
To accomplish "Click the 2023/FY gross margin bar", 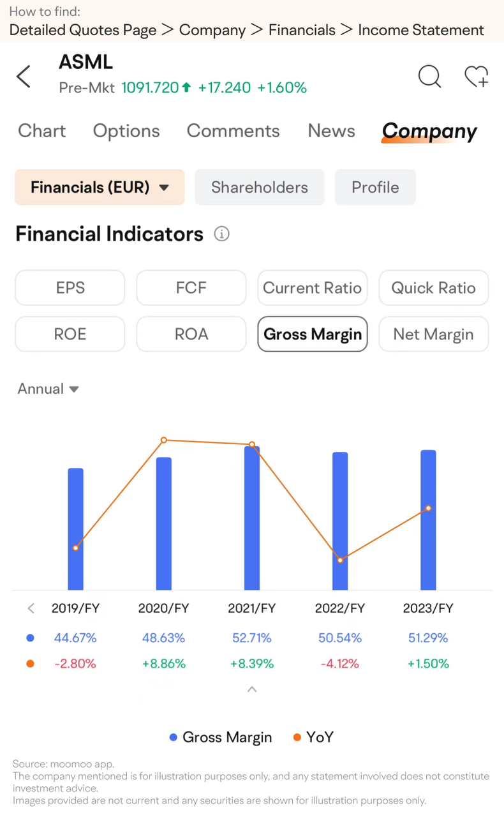I will [428, 520].
